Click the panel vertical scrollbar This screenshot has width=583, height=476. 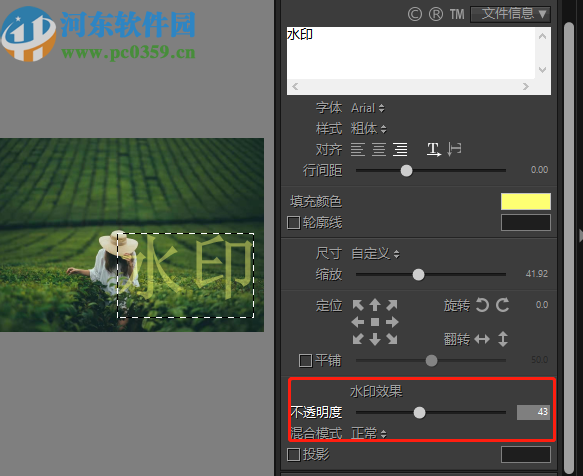[569, 247]
